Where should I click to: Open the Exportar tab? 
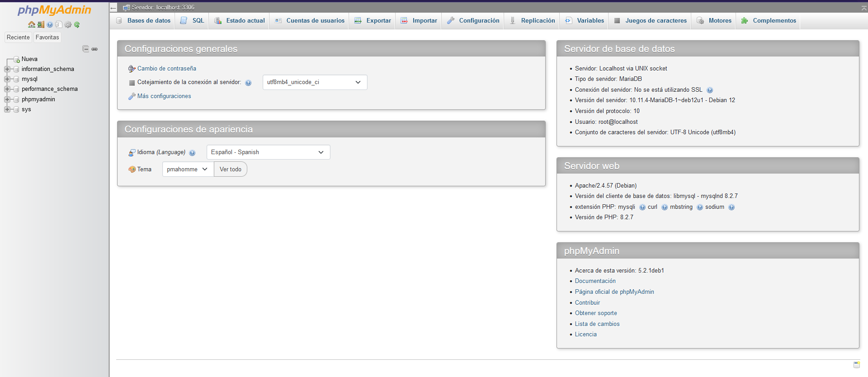(373, 21)
